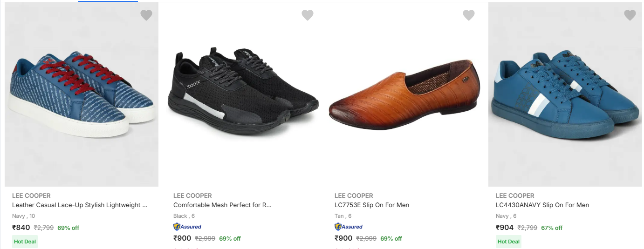644x249 pixels.
Task: Click Hot Deal tag on ₹904 sneaker
Action: tap(508, 242)
